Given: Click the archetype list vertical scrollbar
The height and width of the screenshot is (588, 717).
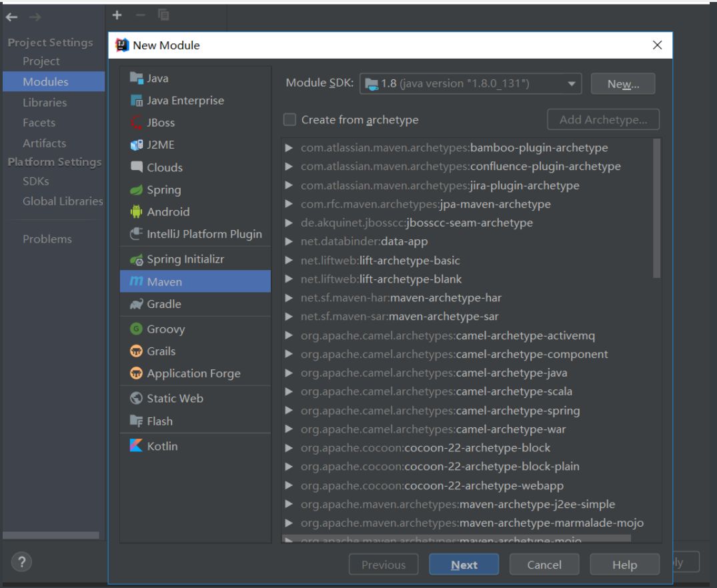Looking at the screenshot, I should click(x=657, y=208).
